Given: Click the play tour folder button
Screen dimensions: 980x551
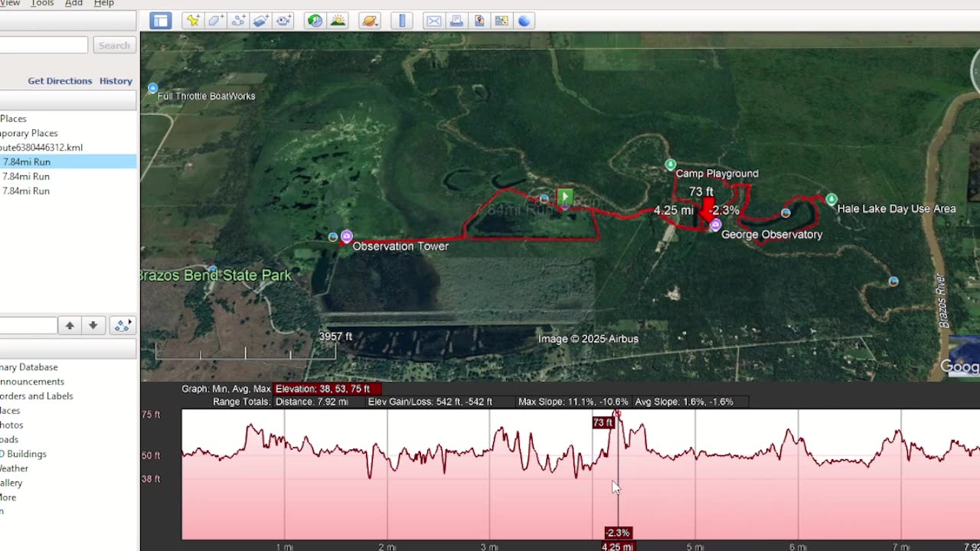Looking at the screenshot, I should [x=122, y=325].
